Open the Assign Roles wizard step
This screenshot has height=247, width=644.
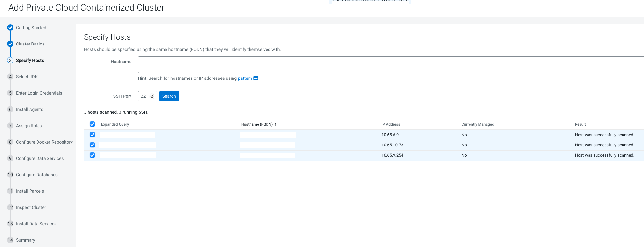coord(29,126)
